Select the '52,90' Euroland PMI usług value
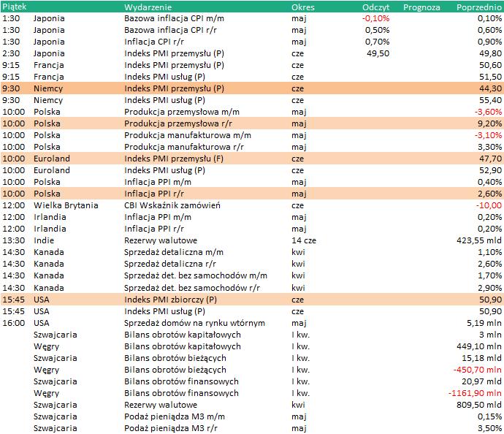This screenshot has height=434, width=504. [490, 170]
